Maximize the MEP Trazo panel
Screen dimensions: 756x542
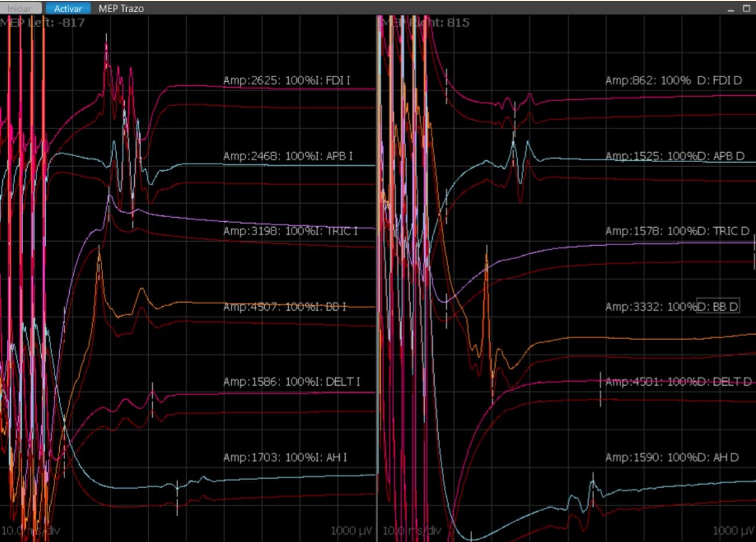coord(747,9)
